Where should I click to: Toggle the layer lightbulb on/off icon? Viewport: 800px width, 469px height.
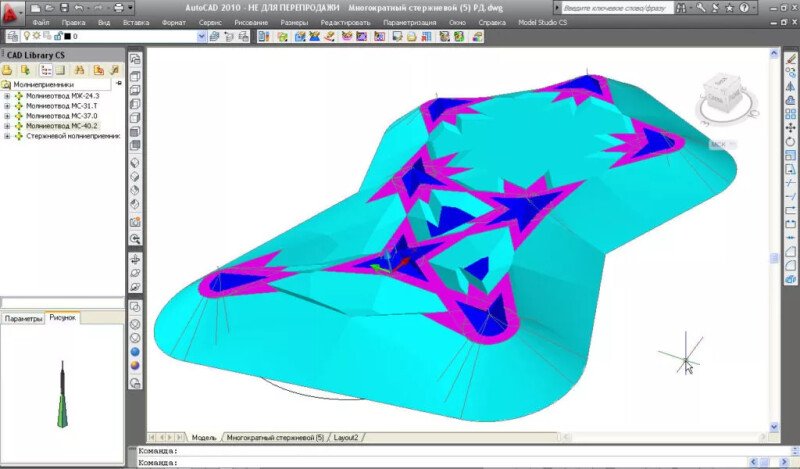tap(27, 36)
